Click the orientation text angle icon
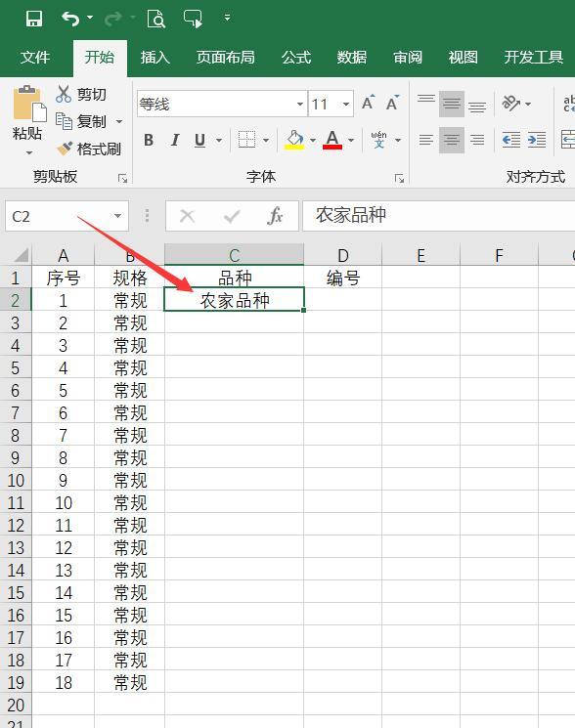Viewport: 575px width, 728px height. point(511,103)
